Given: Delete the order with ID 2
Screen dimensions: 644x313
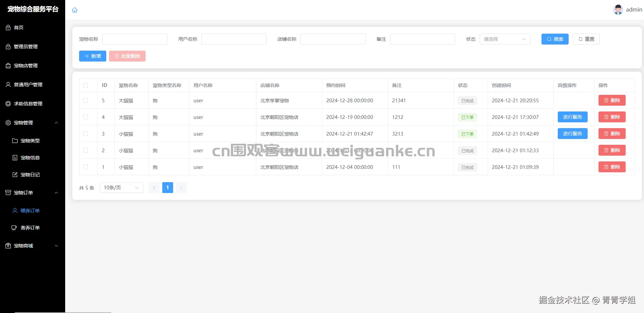Looking at the screenshot, I should tap(612, 150).
